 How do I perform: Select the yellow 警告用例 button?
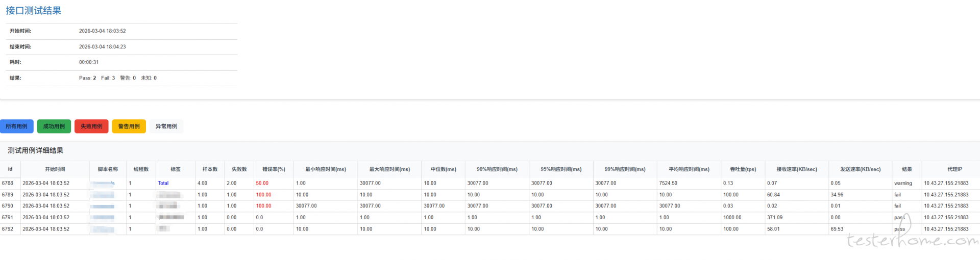tap(129, 126)
